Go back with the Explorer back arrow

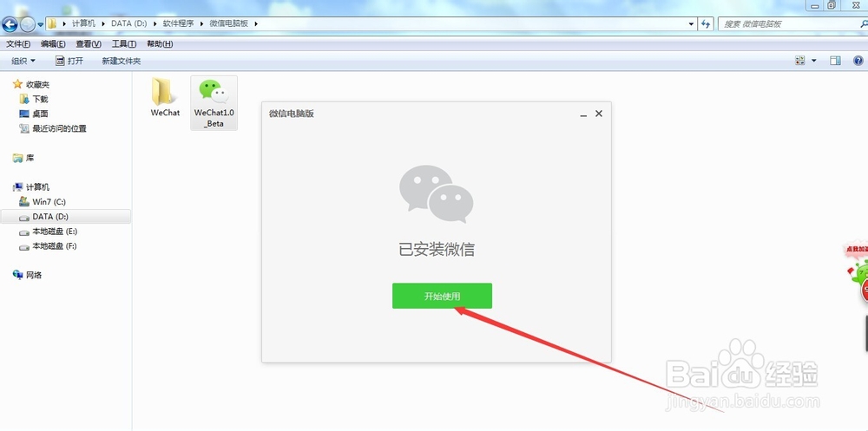click(10, 24)
